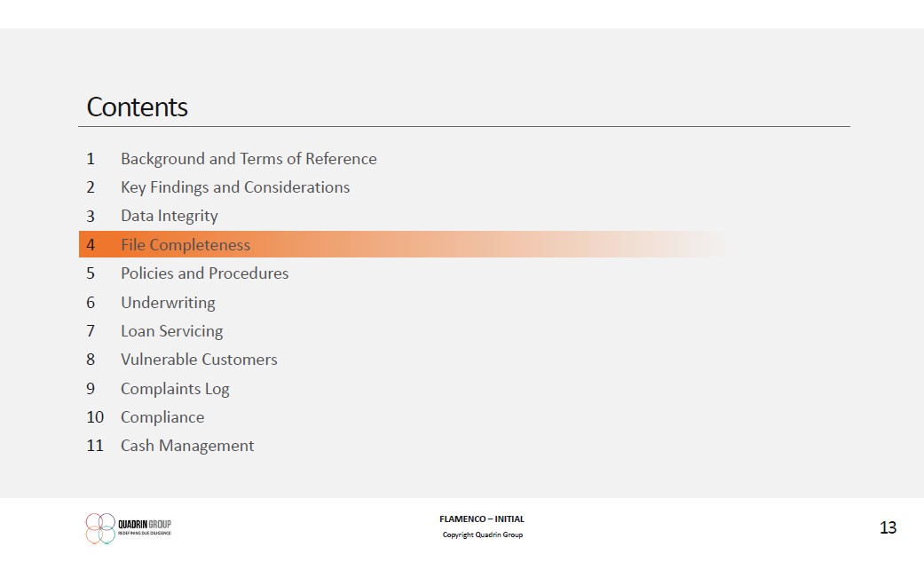Click the section number 4 in the orange bar

tap(91, 245)
